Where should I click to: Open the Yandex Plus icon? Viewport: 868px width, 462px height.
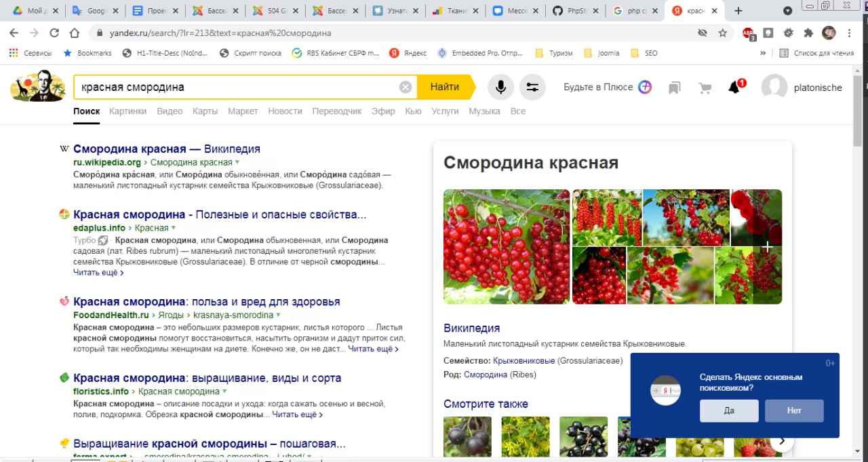click(x=645, y=87)
